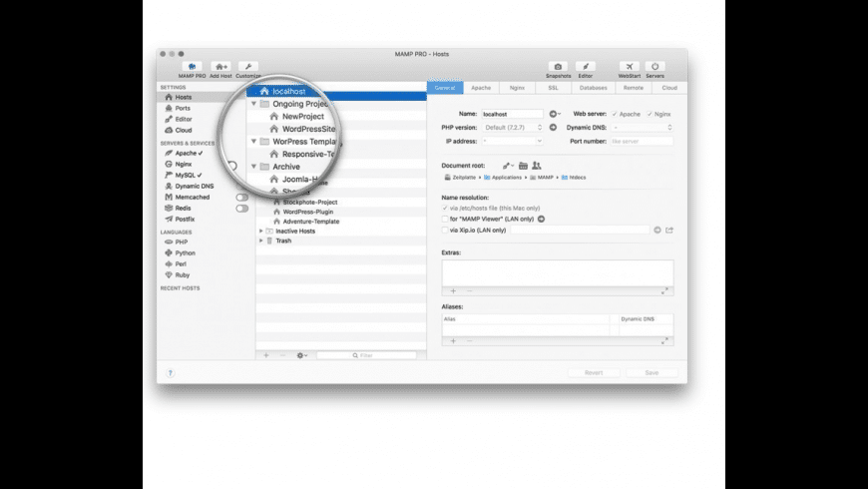868x489 pixels.
Task: Click the Revert button
Action: coord(594,372)
